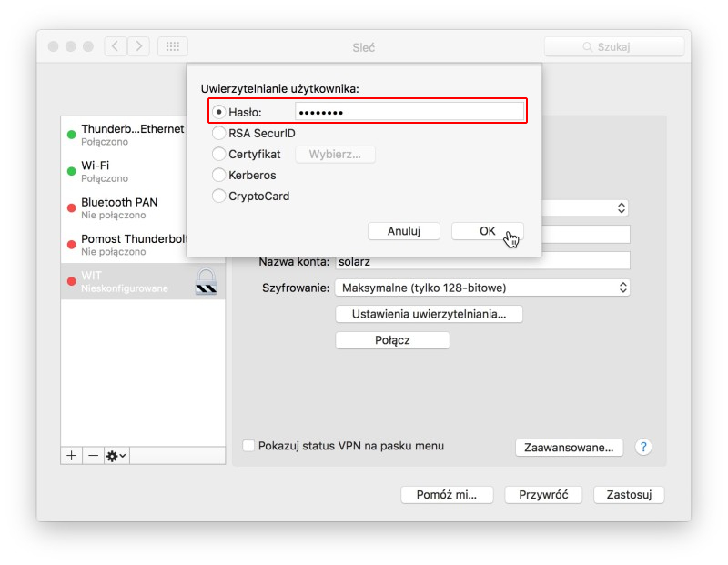Select the Hasło radio button
Image resolution: width=728 pixels, height=565 pixels.
[218, 112]
